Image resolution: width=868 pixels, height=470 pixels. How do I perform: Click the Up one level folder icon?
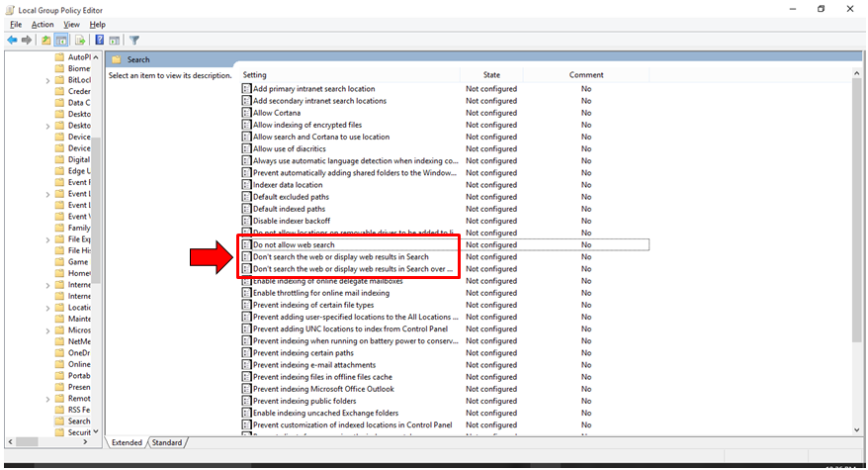point(45,40)
